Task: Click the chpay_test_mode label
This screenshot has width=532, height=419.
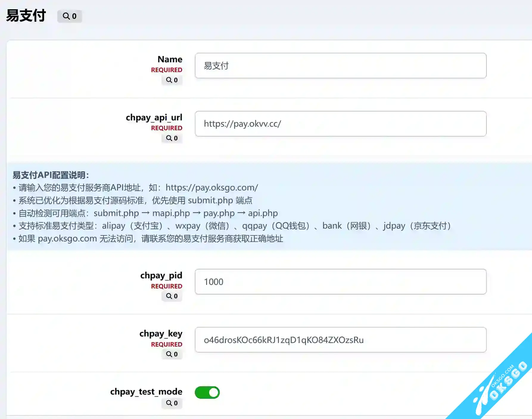Action: point(146,392)
